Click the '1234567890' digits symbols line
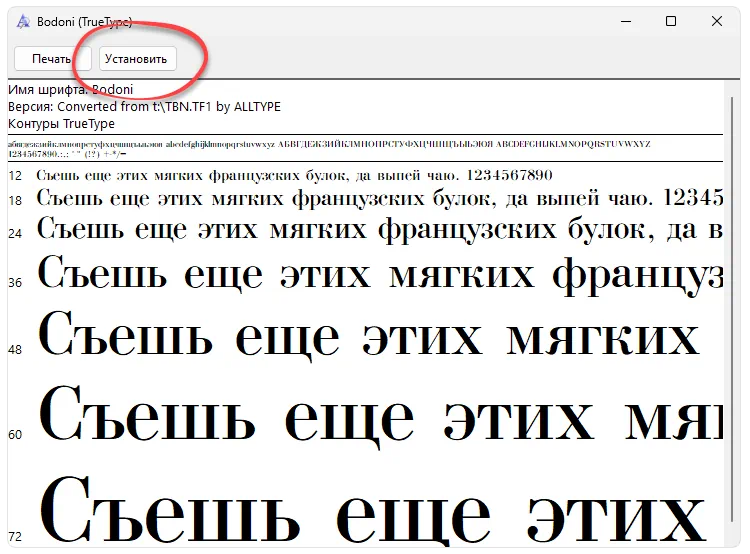The image size is (750, 554). click(67, 154)
